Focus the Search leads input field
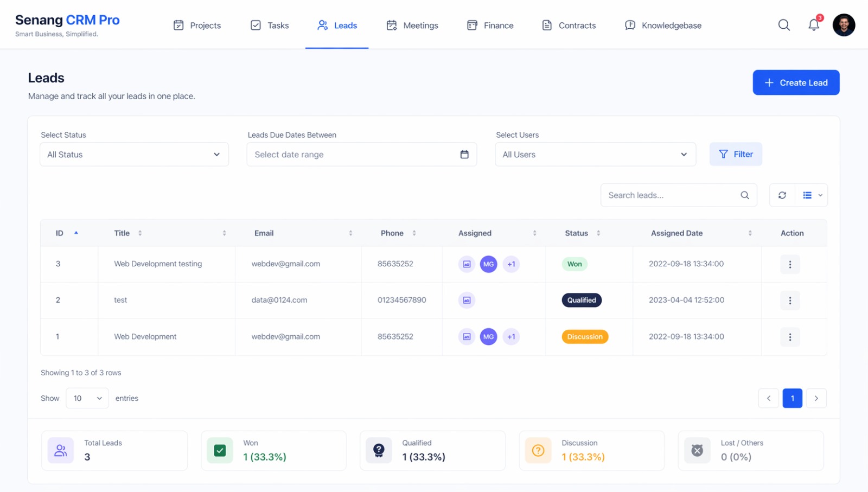Screen dimensions: 868x492 click(x=671, y=195)
